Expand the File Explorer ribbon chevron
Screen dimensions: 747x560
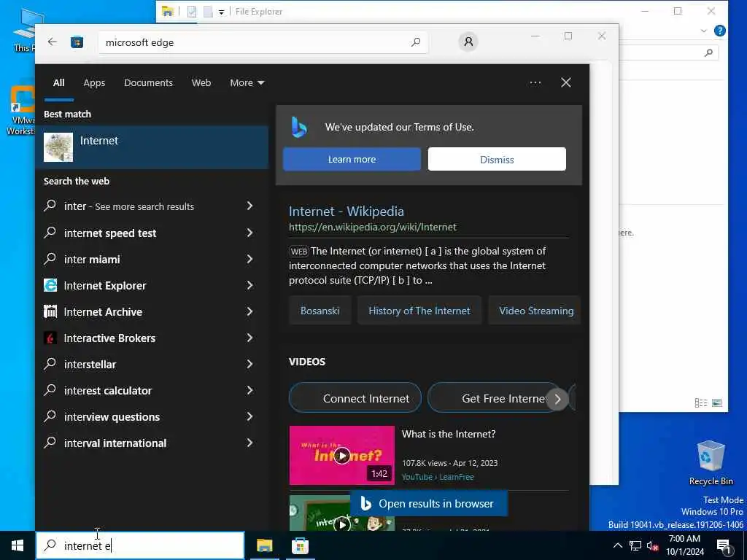click(x=704, y=31)
